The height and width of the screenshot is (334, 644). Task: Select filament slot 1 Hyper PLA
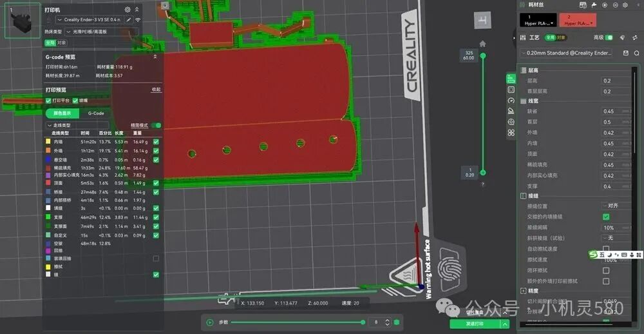(538, 20)
